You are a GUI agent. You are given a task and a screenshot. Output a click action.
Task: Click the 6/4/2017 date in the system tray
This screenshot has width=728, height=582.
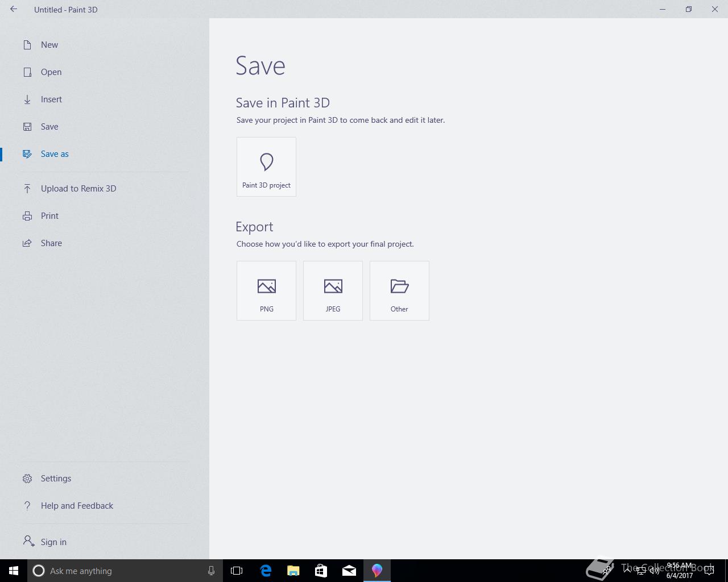[680, 576]
